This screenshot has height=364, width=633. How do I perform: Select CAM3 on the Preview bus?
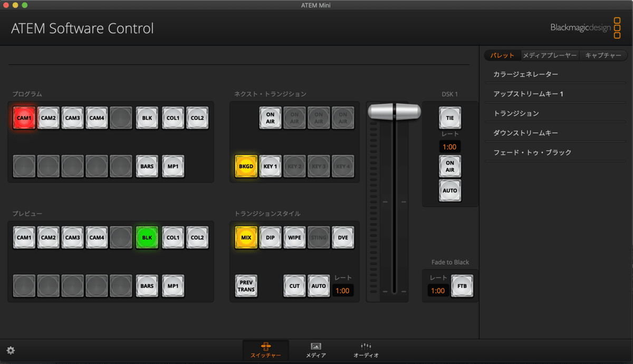click(73, 237)
